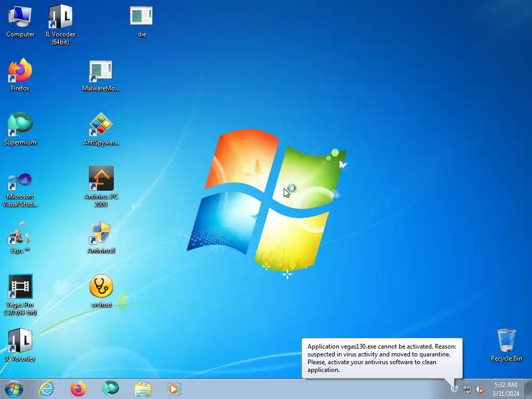The height and width of the screenshot is (399, 532).
Task: Launch Firefox from the taskbar
Action: coord(78,389)
